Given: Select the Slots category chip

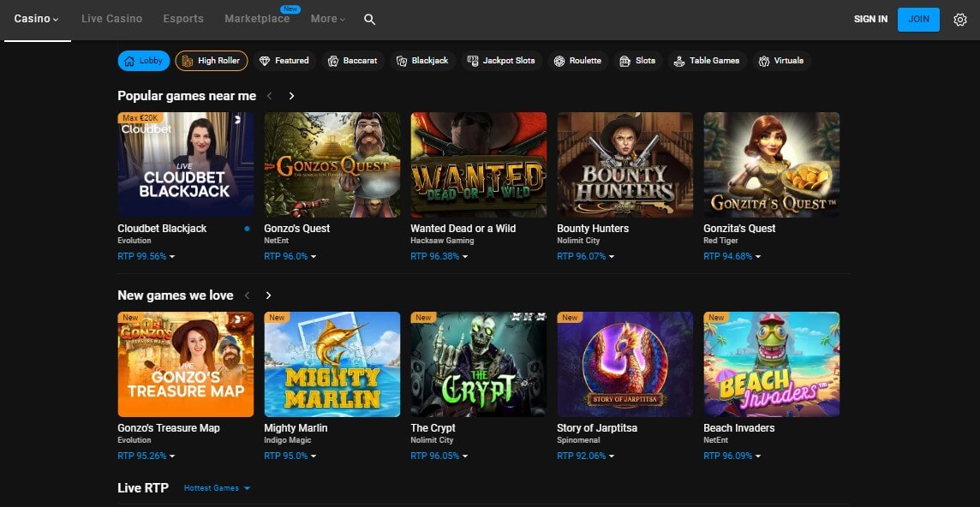Looking at the screenshot, I should tap(637, 61).
